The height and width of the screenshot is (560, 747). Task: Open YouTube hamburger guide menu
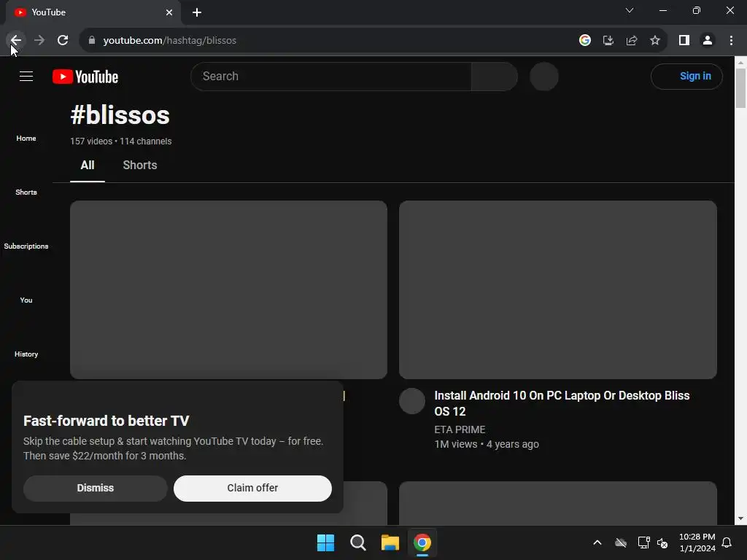[26, 76]
